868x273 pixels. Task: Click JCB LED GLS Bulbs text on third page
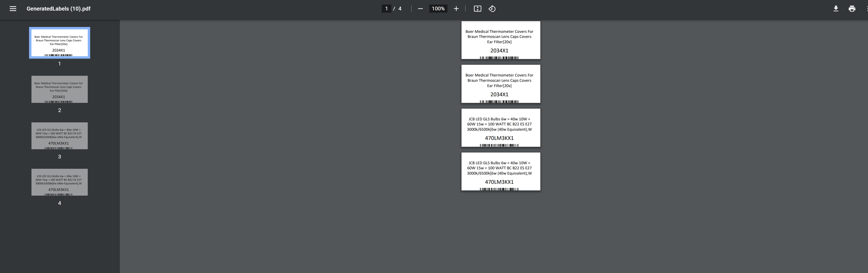499,124
